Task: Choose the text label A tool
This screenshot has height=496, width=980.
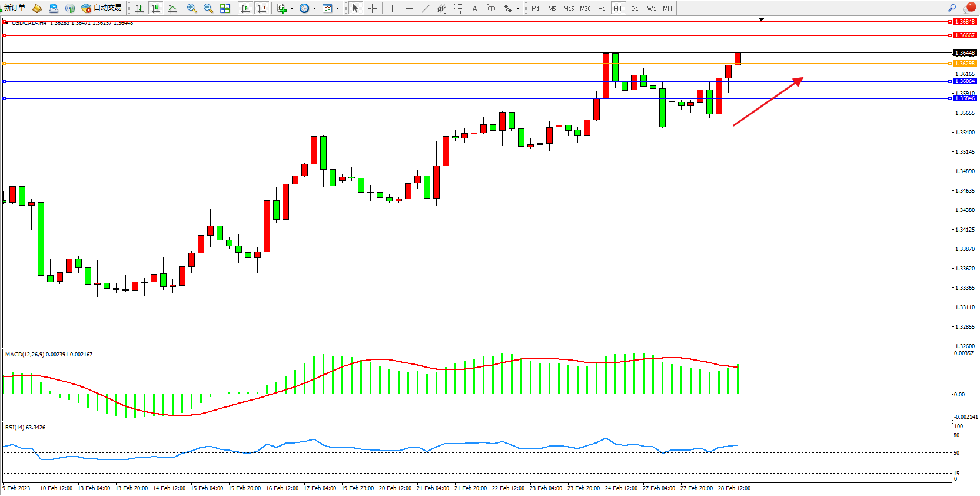Action: click(x=474, y=8)
